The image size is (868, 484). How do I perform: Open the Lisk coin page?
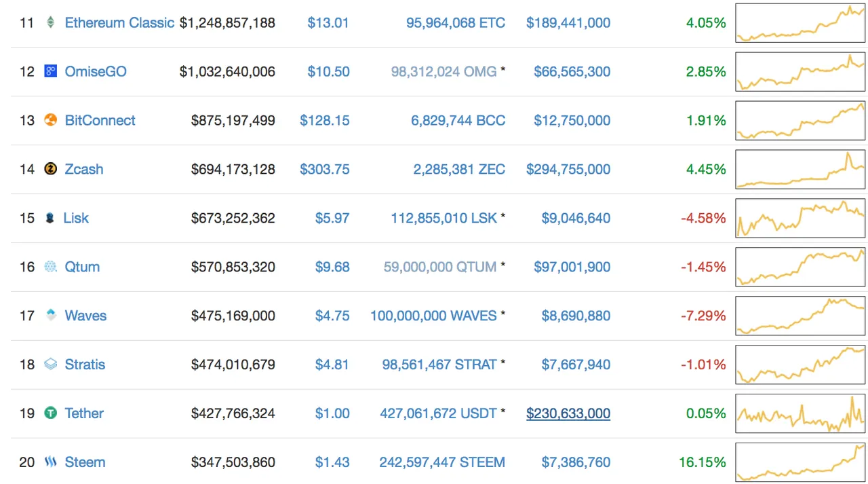(76, 218)
